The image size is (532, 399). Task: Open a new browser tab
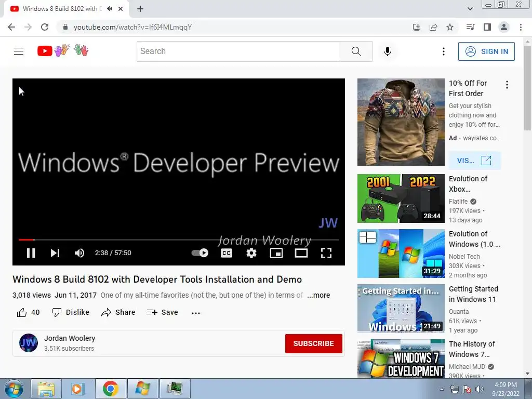pos(140,9)
